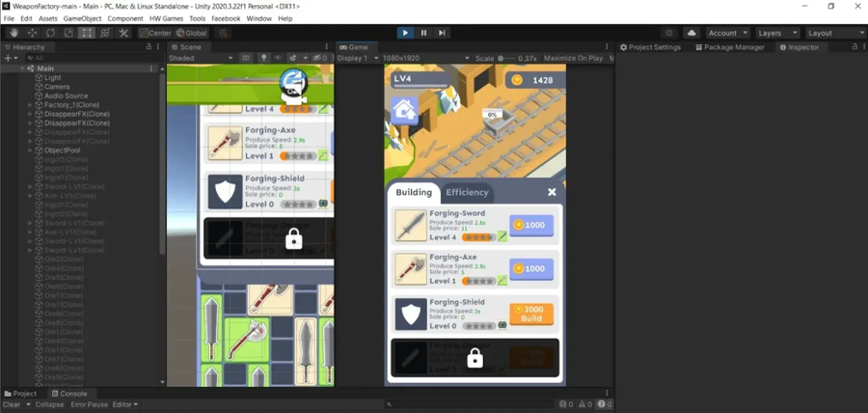The width and height of the screenshot is (868, 413).
Task: Toggle Collapse in Console
Action: click(x=49, y=404)
